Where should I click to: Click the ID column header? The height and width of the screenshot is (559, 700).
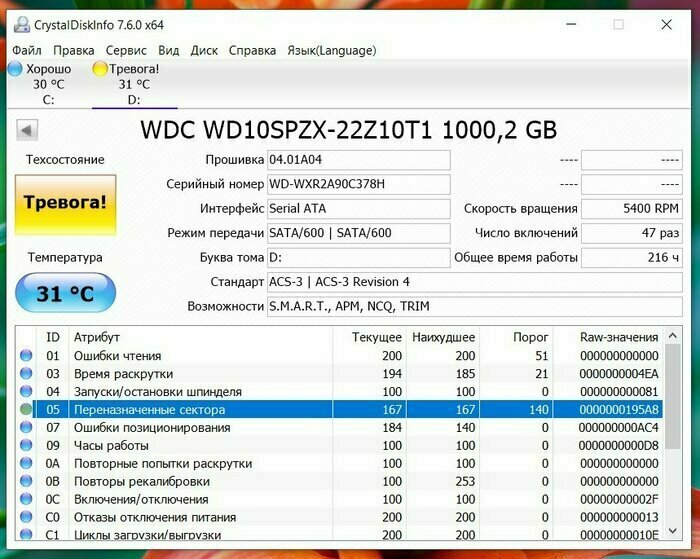click(53, 337)
